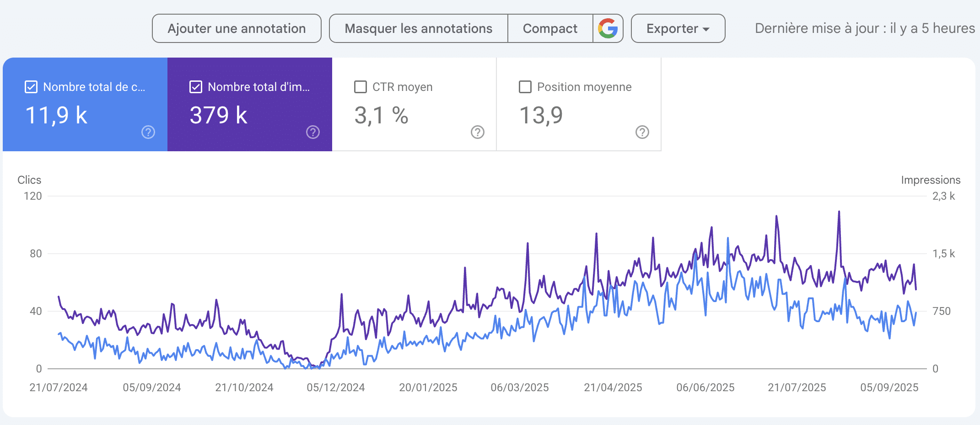This screenshot has height=425, width=980.
Task: Click the Google logo icon
Action: [x=608, y=28]
